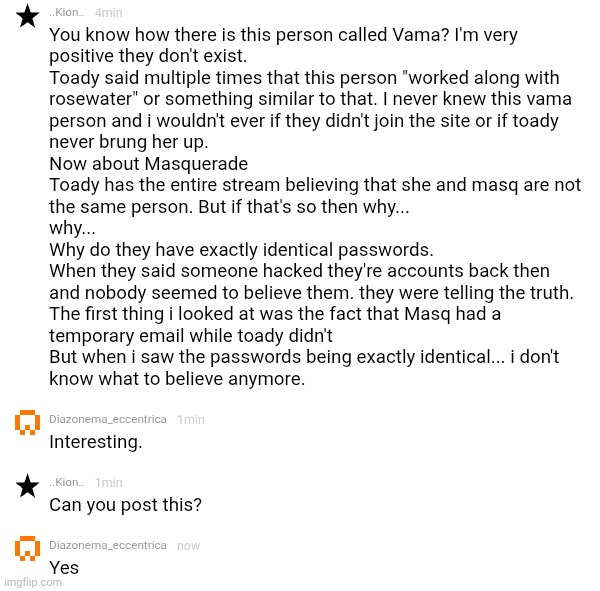Click the "now" timestamp

coord(188,546)
